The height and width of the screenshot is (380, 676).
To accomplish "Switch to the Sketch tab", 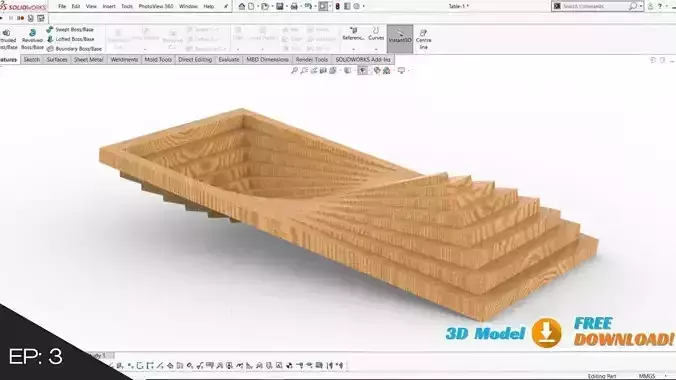I will 31,60.
